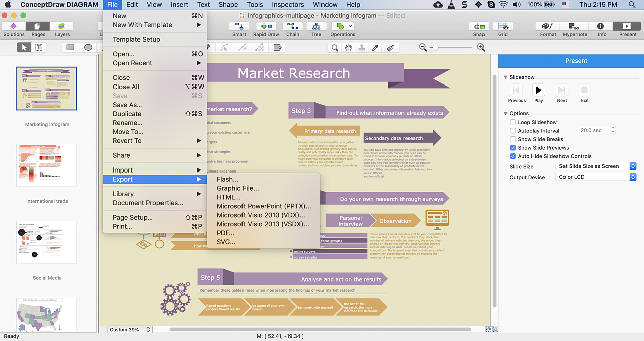
Task: Click the Snap toolbar icon
Action: (479, 26)
